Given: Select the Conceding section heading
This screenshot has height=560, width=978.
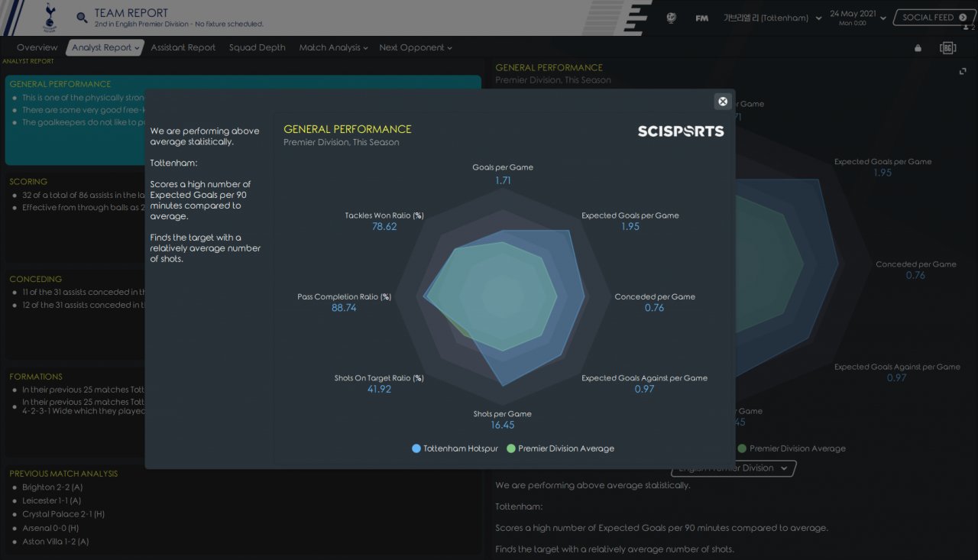Looking at the screenshot, I should [x=36, y=279].
